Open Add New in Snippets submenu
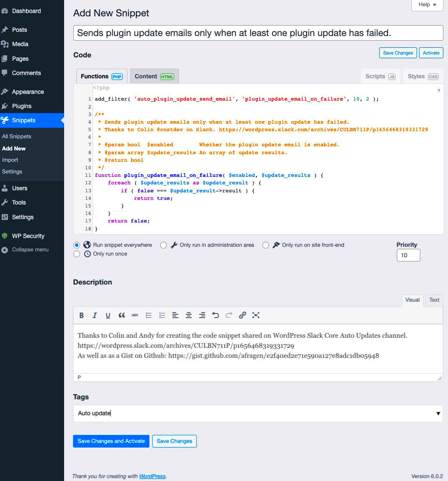The width and height of the screenshot is (448, 481). tap(14, 148)
